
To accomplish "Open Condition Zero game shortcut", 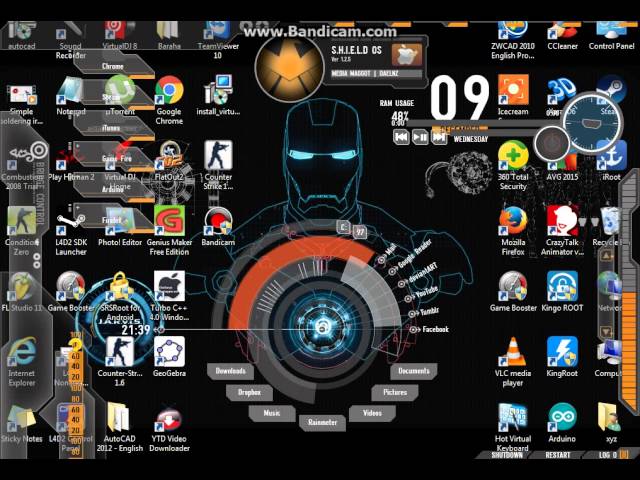I will [21, 221].
